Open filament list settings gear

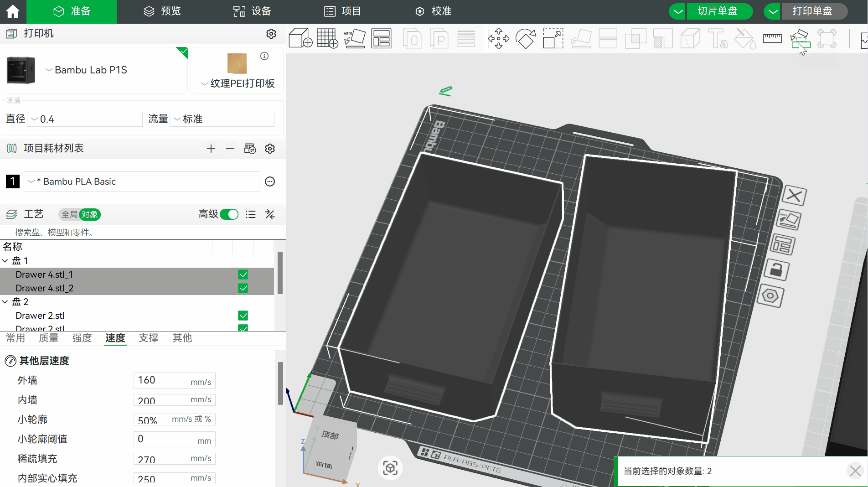pyautogui.click(x=270, y=149)
